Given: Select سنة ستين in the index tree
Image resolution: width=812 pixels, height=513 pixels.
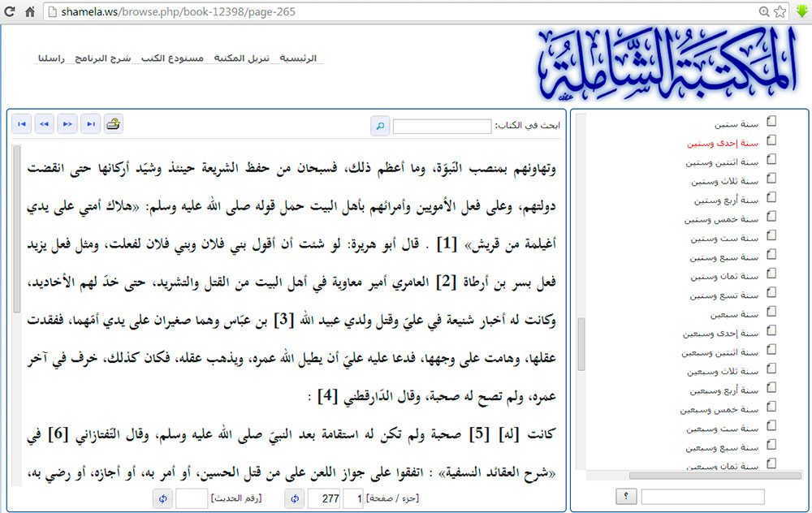Looking at the screenshot, I should coord(736,124).
